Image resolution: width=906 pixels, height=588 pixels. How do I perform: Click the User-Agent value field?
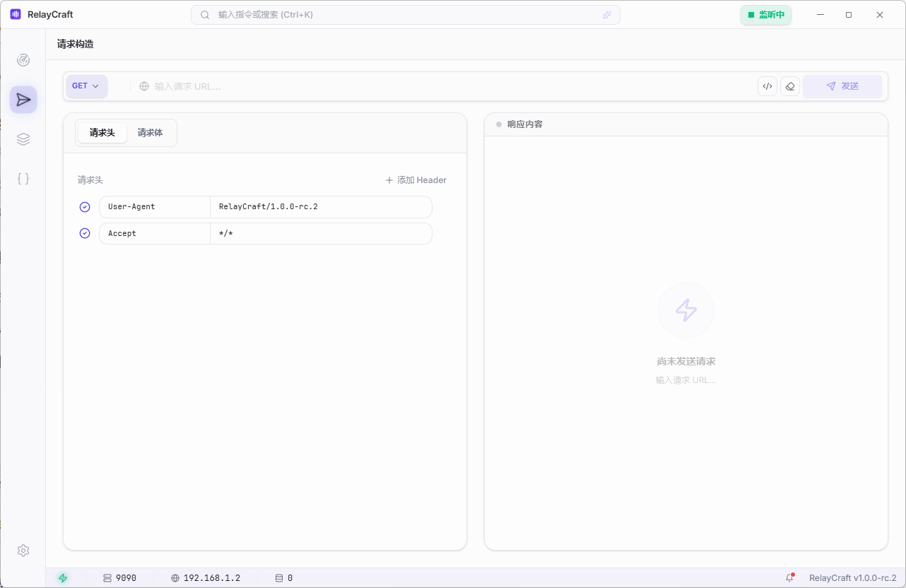320,207
